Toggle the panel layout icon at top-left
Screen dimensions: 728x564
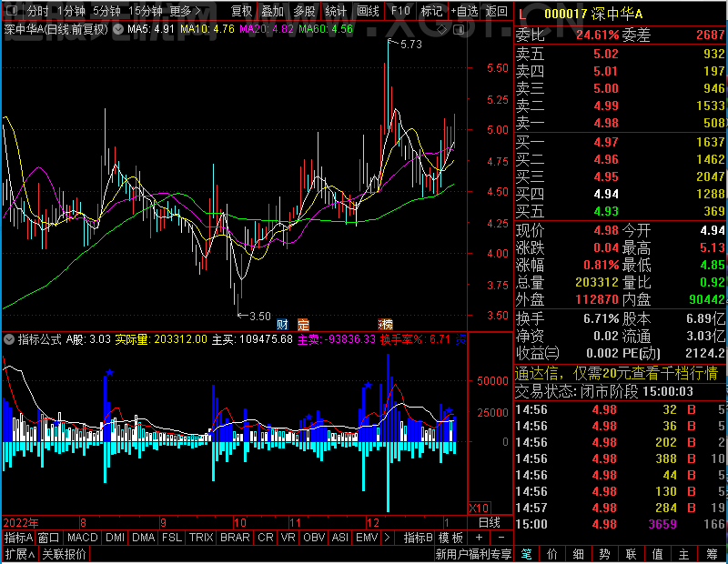click(12, 10)
